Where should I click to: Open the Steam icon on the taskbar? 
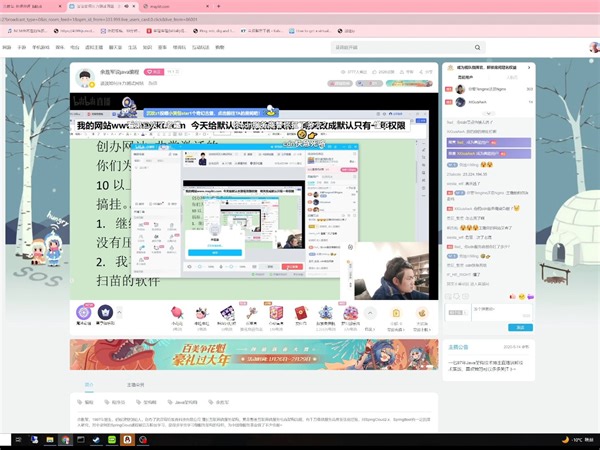point(96,440)
